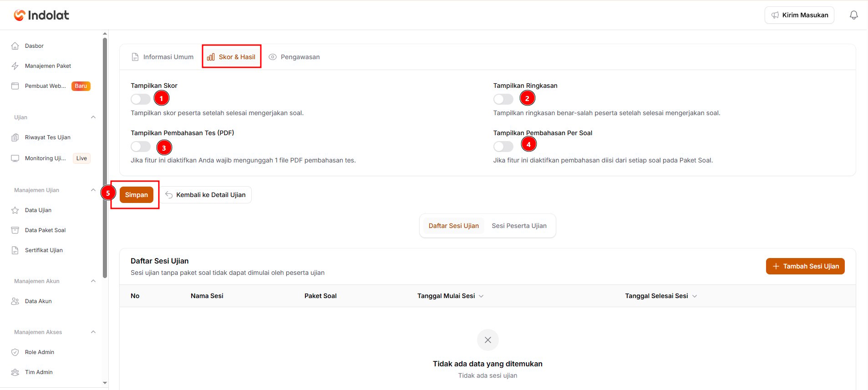The width and height of the screenshot is (868, 390).
Task: Open the notifications bell
Action: coord(853,15)
